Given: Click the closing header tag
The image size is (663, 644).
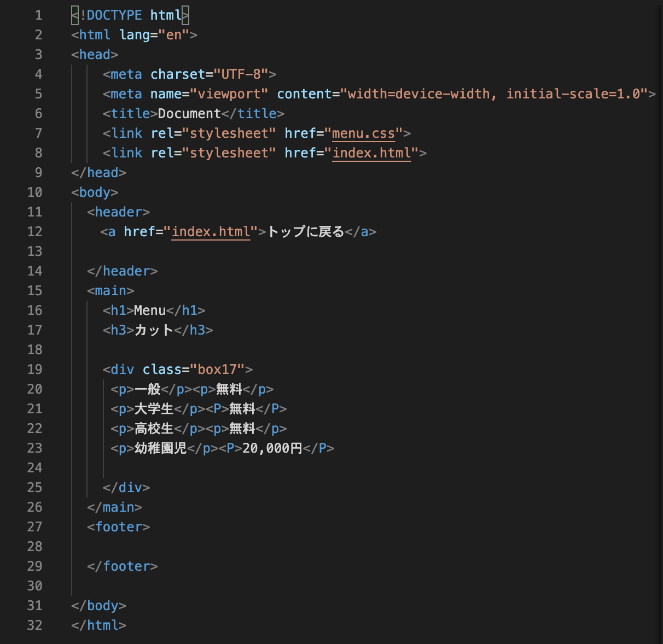Looking at the screenshot, I should tap(123, 271).
